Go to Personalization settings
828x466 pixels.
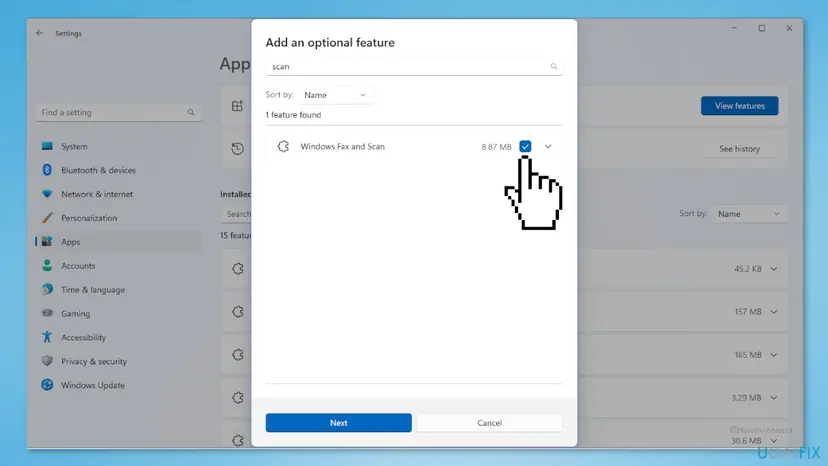pos(89,218)
